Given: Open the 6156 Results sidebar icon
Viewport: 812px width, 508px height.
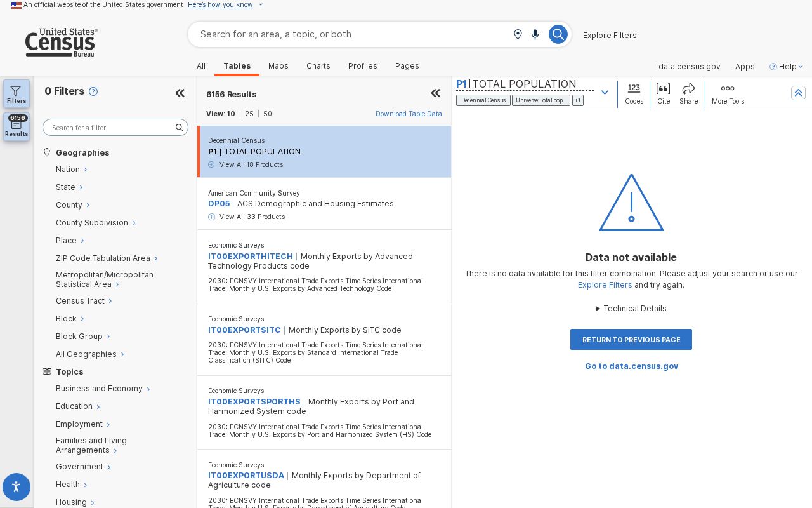Looking at the screenshot, I should 16,126.
